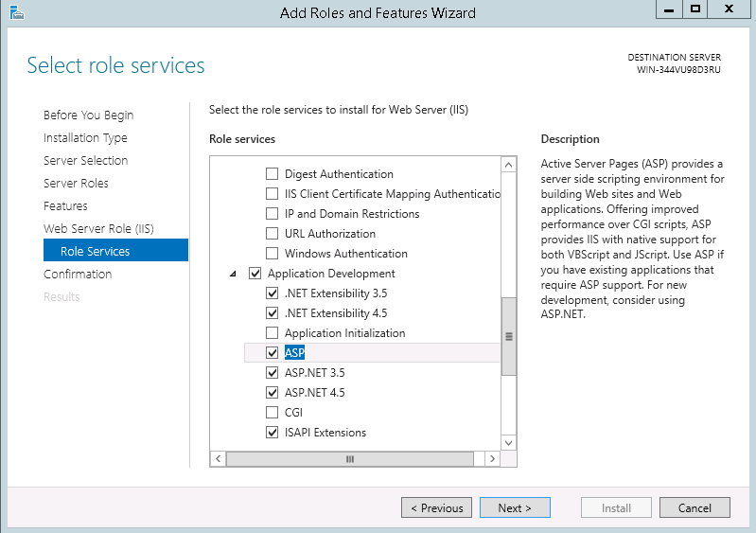Select the ASP role service label
The width and height of the screenshot is (756, 533).
294,353
